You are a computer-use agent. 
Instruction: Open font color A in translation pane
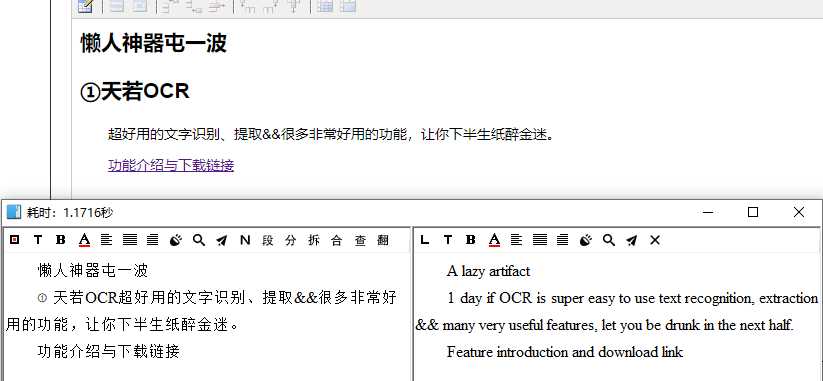pyautogui.click(x=494, y=240)
